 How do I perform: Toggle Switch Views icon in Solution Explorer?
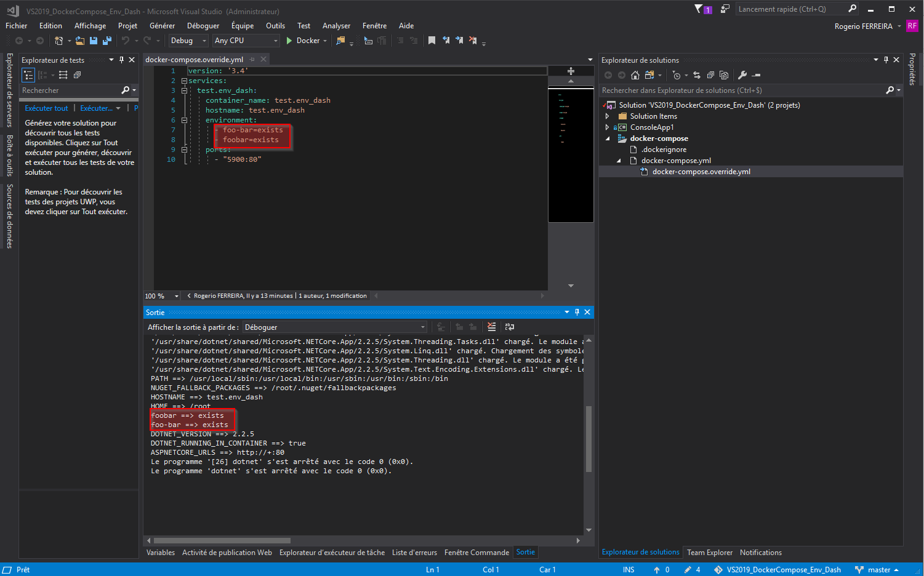click(649, 75)
